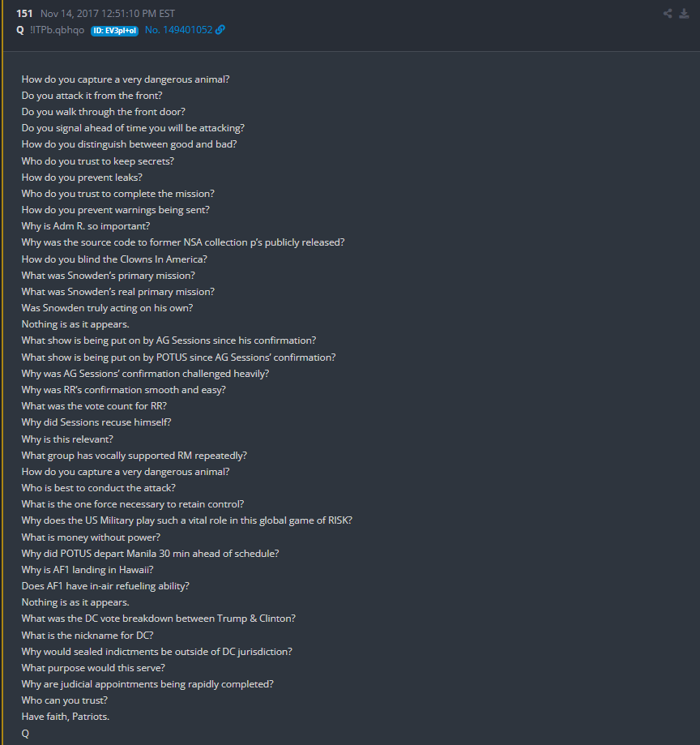Click the chain link icon beside the post number
The image size is (700, 745).
coord(220,30)
